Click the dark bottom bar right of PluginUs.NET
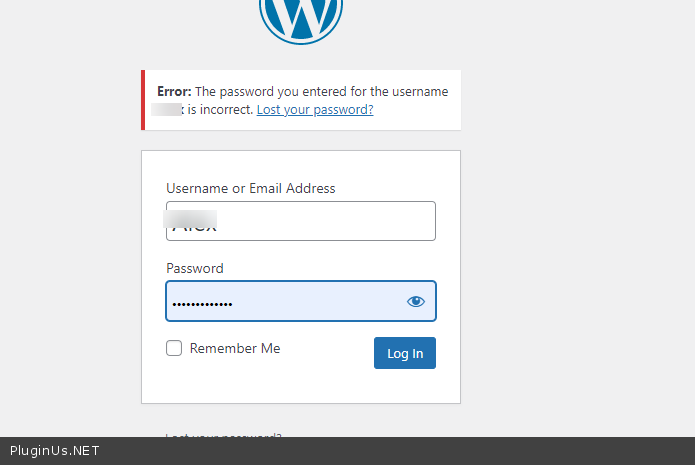This screenshot has width=695, height=465. click(x=400, y=451)
